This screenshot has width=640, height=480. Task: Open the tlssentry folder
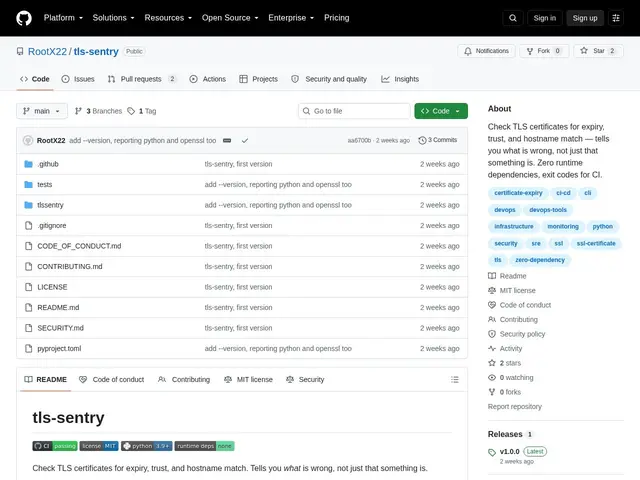pos(50,205)
